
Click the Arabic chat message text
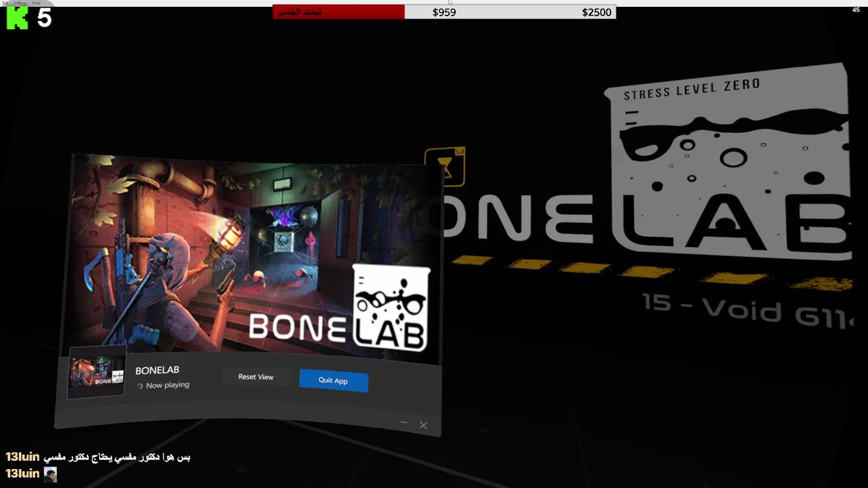click(x=117, y=457)
